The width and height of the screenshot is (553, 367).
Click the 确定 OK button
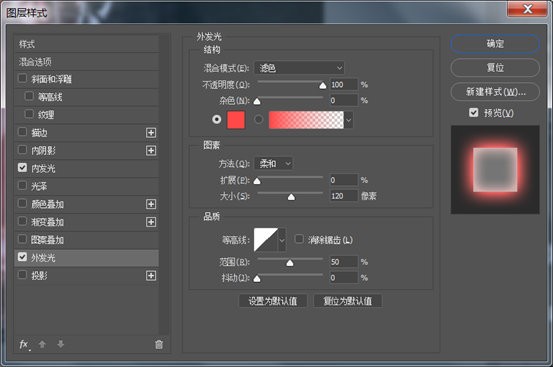(x=495, y=44)
